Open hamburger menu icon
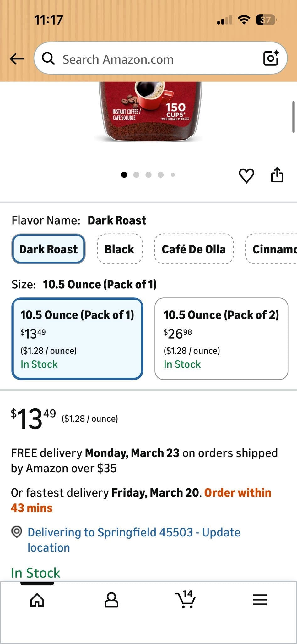Viewport: 297px width, 644px height. click(260, 600)
